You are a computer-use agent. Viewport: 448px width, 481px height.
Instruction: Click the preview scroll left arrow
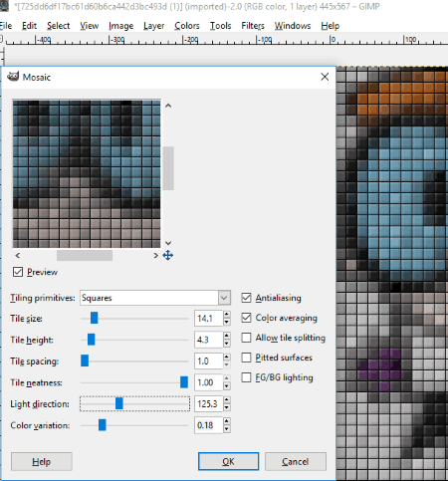(x=18, y=255)
